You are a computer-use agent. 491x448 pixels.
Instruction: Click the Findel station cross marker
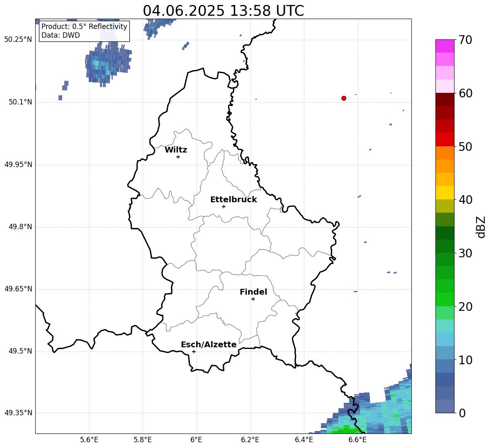[253, 299]
